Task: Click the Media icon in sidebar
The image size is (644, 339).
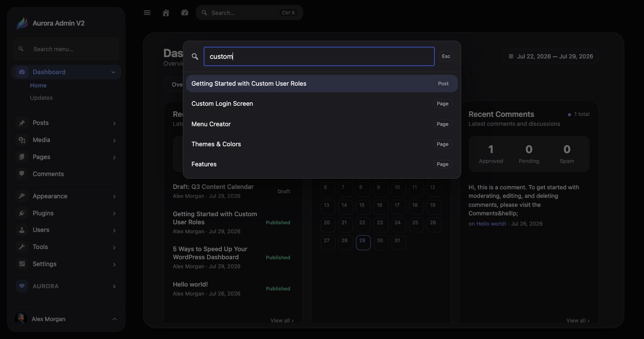Action: point(22,140)
